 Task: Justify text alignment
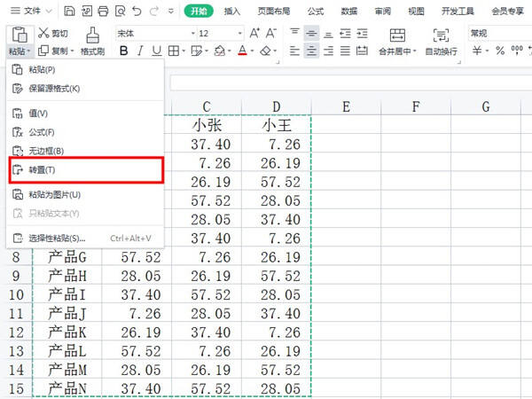pos(345,51)
